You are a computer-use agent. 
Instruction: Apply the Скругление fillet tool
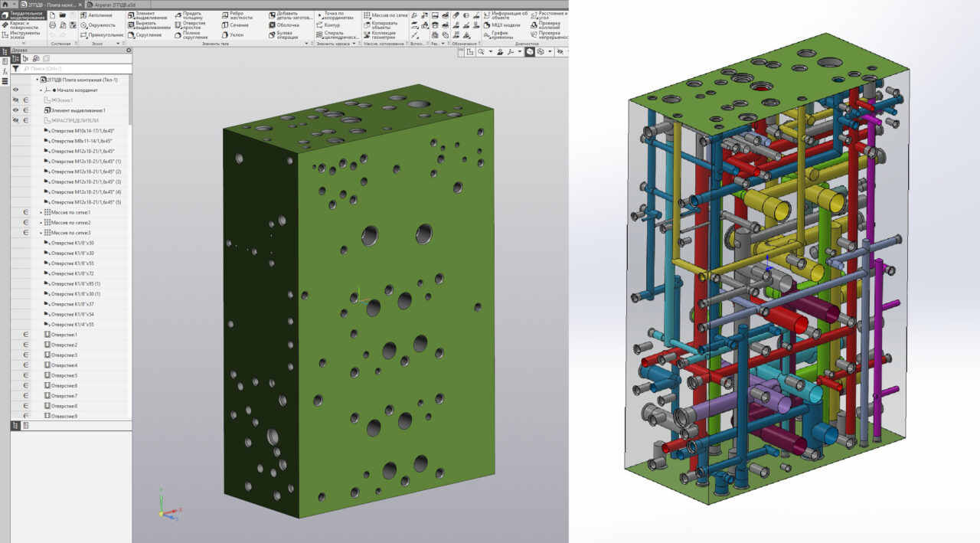tap(144, 35)
